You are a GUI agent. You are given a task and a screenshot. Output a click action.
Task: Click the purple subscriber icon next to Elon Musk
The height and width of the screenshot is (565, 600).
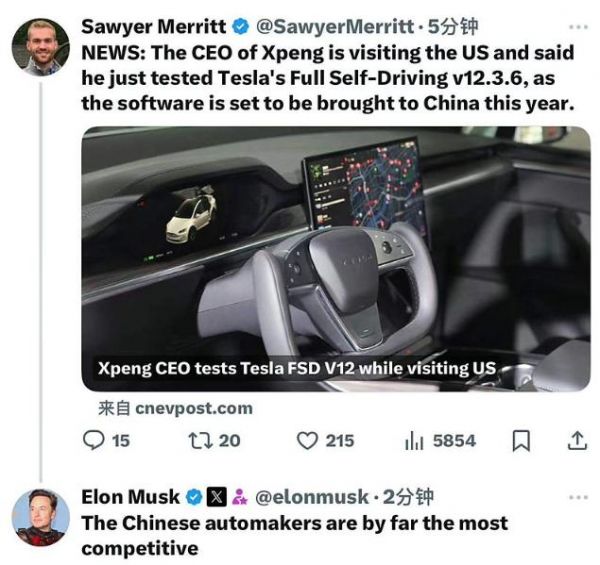coord(240,497)
